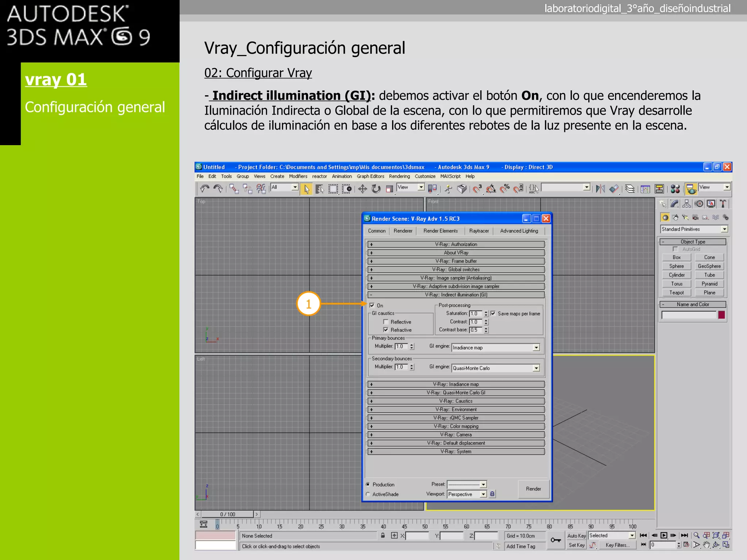
Task: Click the Set Key button
Action: (x=576, y=545)
